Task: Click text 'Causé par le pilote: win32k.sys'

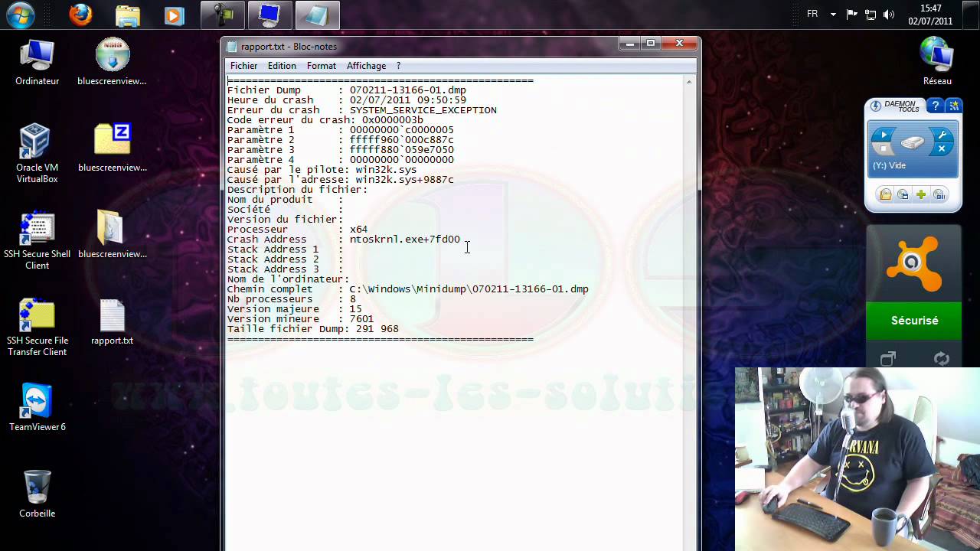Action: point(322,170)
